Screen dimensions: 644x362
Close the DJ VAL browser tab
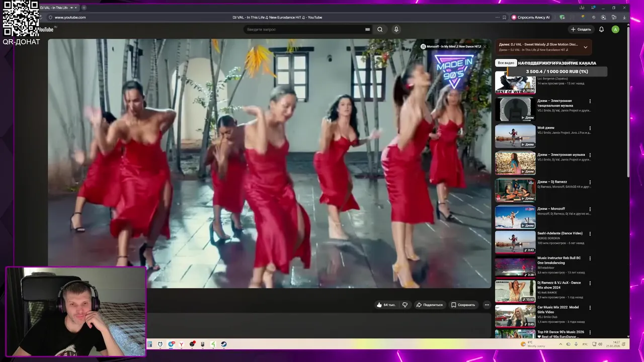[76, 8]
